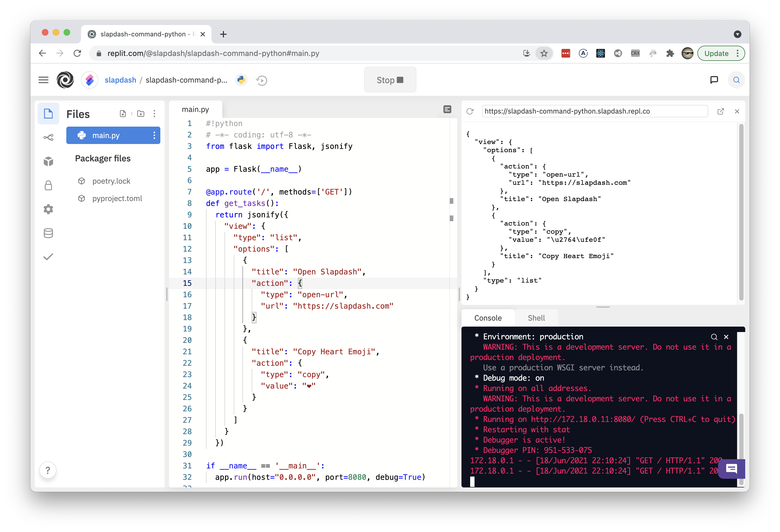This screenshot has width=780, height=532.
Task: Click browser back arrow
Action: point(42,53)
